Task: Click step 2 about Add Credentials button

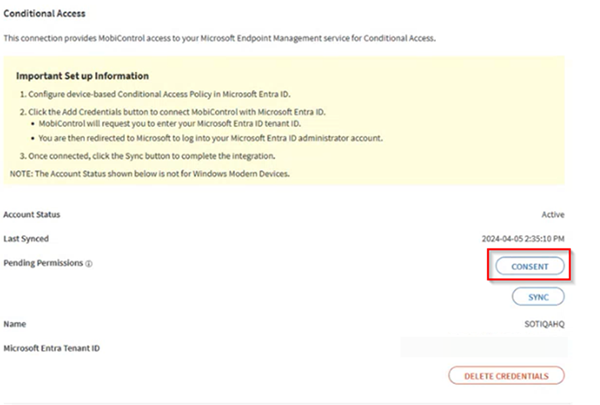Action: pyautogui.click(x=173, y=112)
